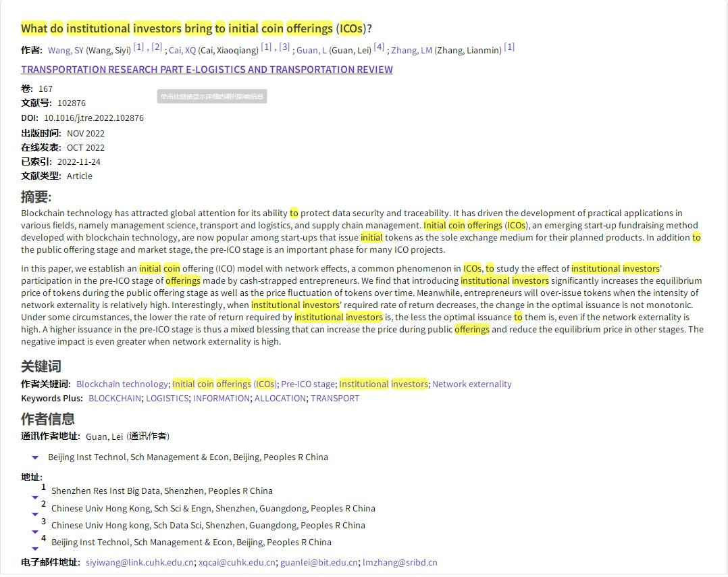Click the guanlei@bit.edu.cn email link

pos(319,563)
